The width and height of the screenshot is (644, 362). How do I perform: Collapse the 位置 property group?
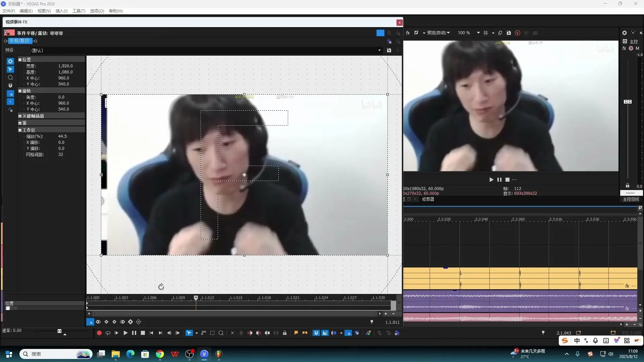coord(20,60)
